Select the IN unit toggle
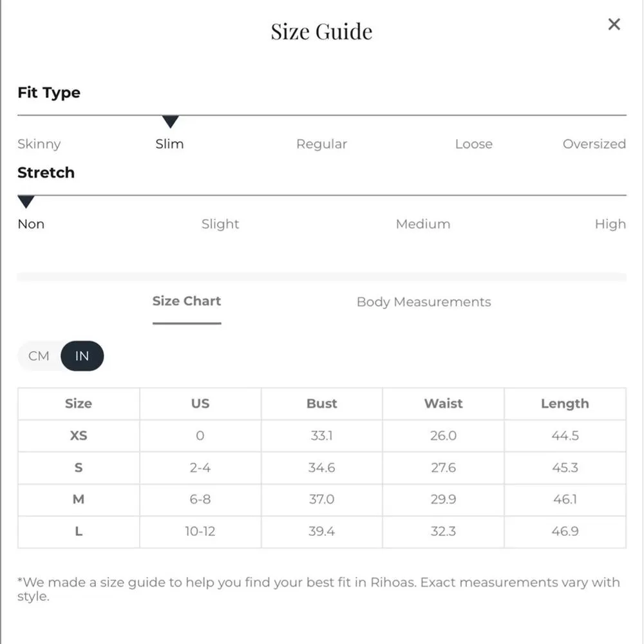Screen dimensions: 644x644 click(x=82, y=355)
